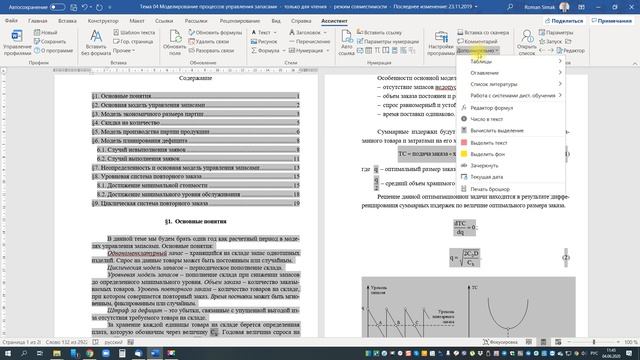The image size is (640, 360).
Task: Open the Windows Start menu
Action: tap(8, 353)
